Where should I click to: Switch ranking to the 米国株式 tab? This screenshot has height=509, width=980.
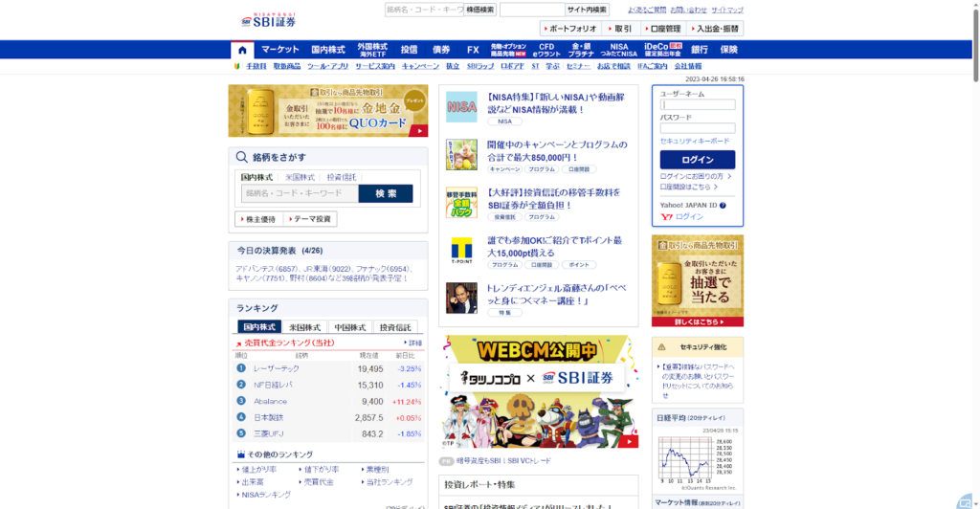[x=304, y=327]
